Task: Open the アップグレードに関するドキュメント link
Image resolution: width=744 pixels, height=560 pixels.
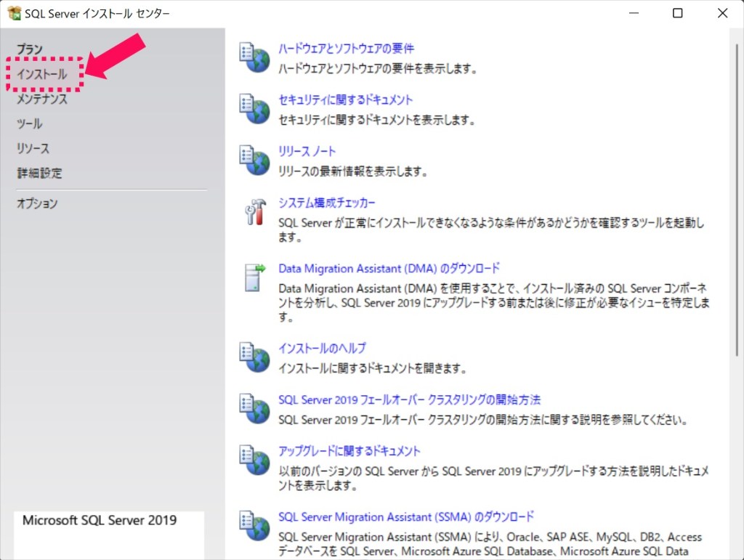Action: click(349, 451)
